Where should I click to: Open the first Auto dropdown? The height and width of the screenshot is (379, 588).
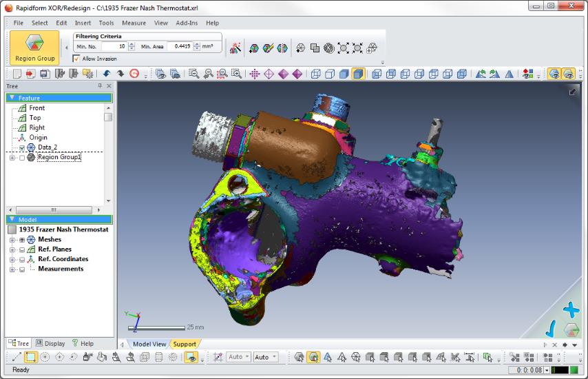coord(238,357)
